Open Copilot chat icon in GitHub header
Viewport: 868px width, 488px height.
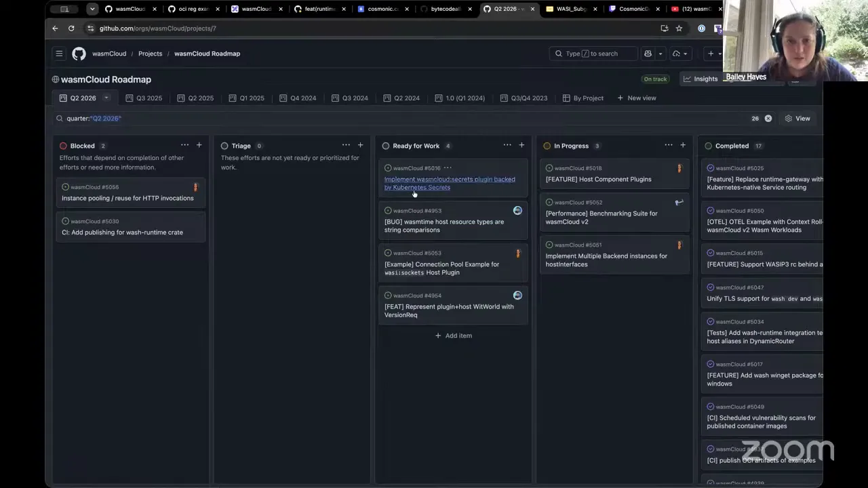pos(648,54)
